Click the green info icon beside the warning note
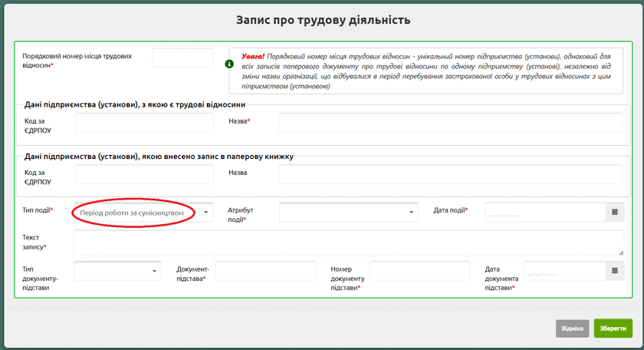This screenshot has height=350, width=644. (x=229, y=64)
